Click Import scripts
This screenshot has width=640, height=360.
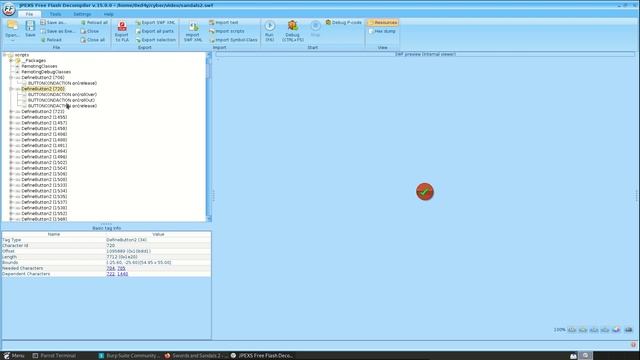tap(227, 31)
